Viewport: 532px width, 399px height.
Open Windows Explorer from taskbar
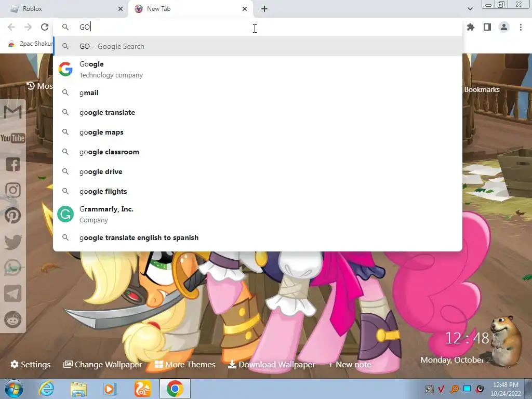[x=78, y=389]
